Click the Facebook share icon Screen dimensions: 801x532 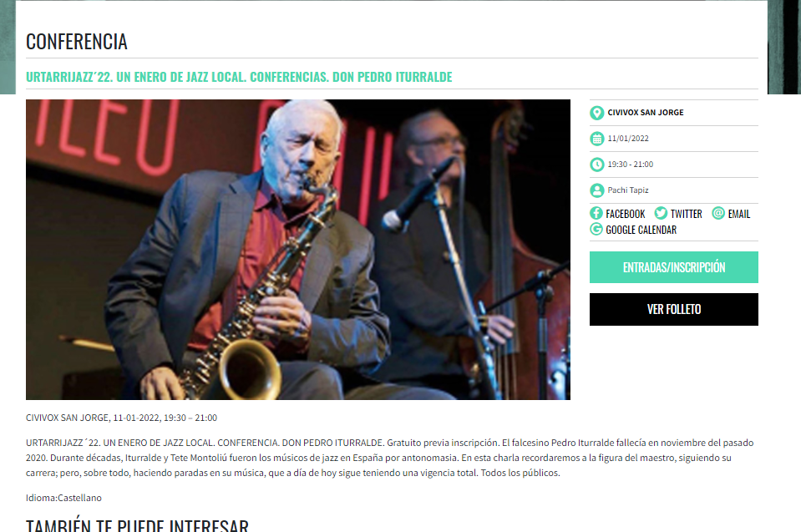point(596,213)
